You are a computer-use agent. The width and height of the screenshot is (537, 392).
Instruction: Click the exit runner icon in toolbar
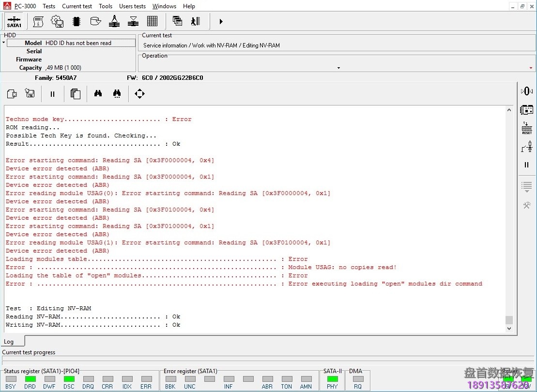click(x=196, y=21)
